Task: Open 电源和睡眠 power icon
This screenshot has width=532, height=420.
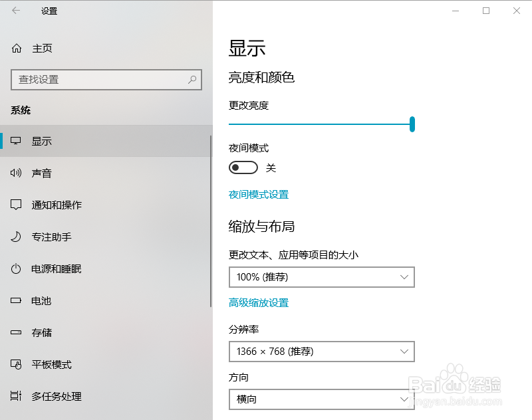Action: point(16,268)
